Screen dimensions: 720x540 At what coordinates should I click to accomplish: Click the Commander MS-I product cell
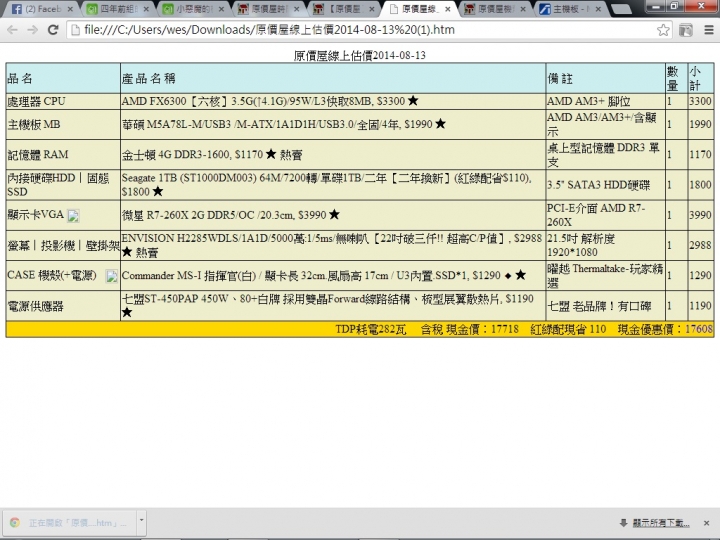coord(333,276)
